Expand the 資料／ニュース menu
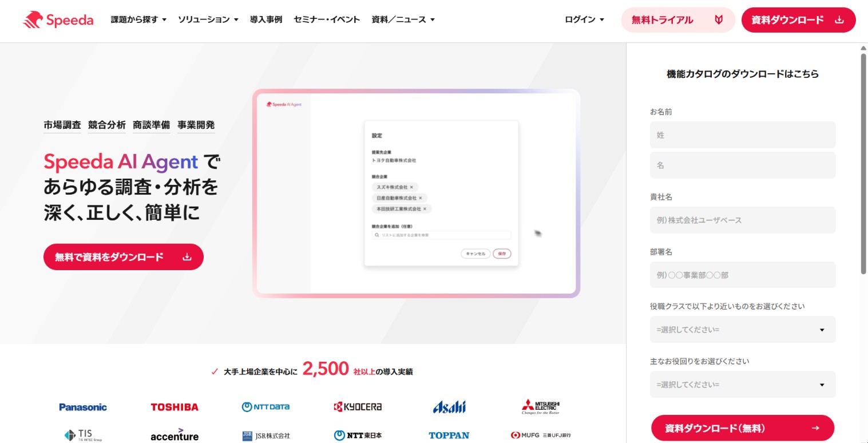Image resolution: width=868 pixels, height=443 pixels. pos(403,19)
